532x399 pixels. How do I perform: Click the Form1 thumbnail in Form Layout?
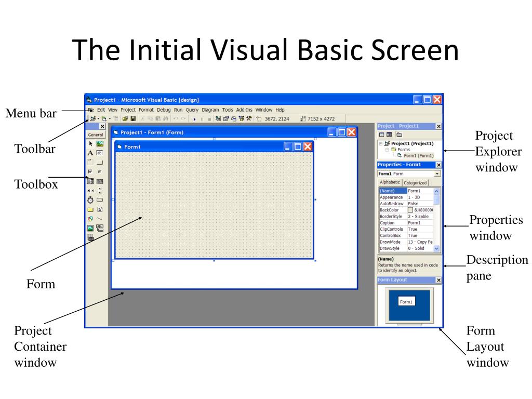coord(406,302)
